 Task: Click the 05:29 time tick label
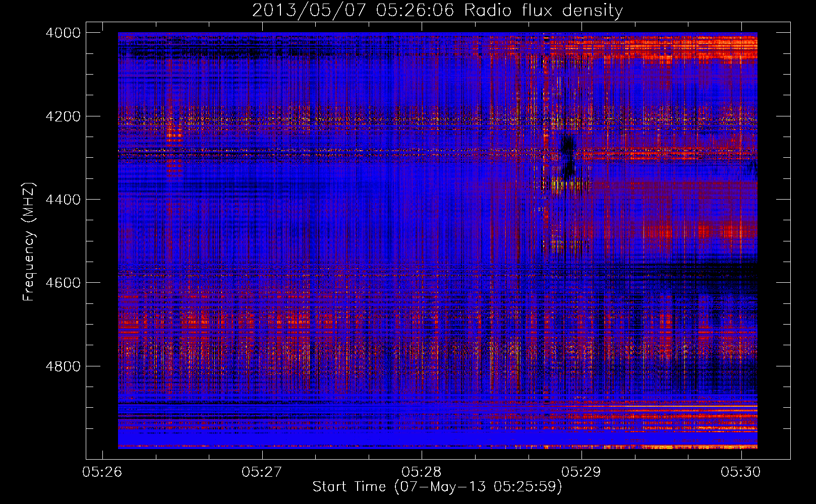pos(581,472)
